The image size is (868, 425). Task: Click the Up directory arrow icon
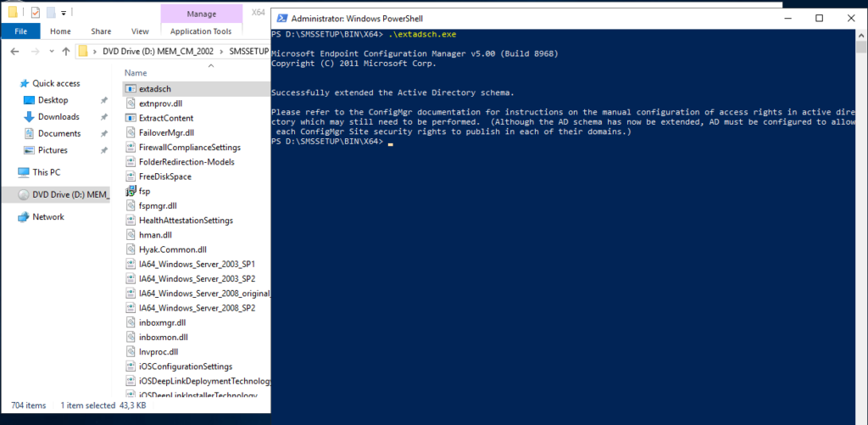[66, 51]
